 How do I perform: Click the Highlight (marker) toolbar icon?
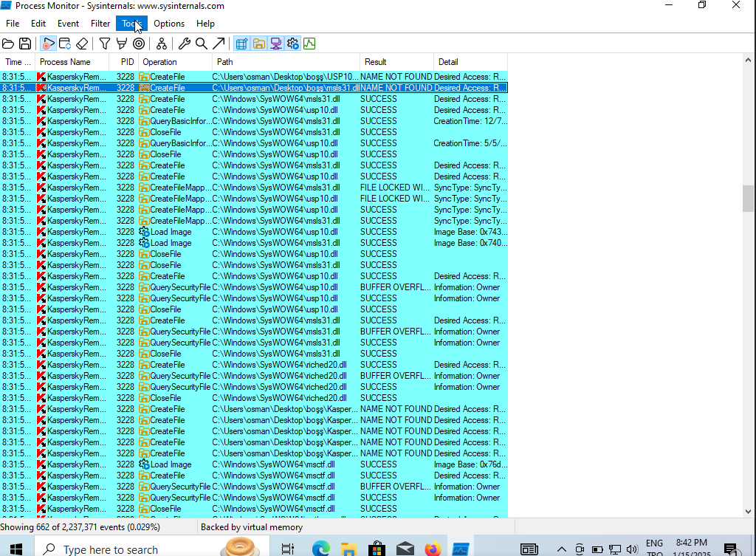click(122, 44)
